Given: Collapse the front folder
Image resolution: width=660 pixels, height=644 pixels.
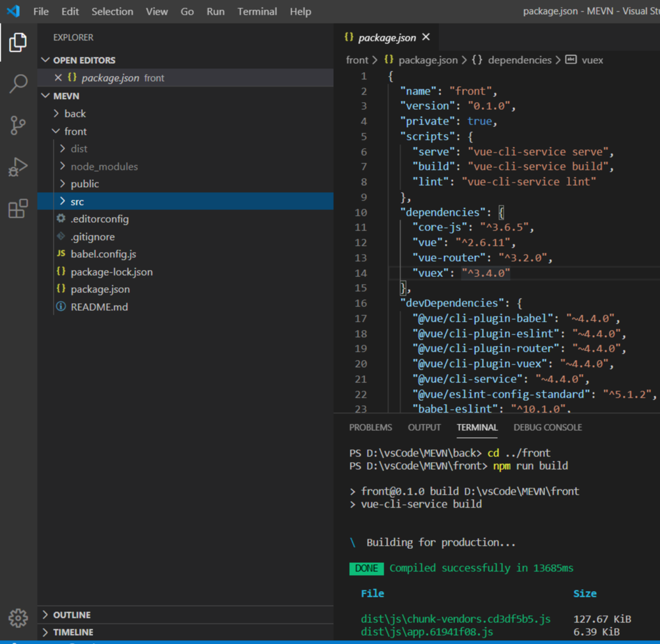Looking at the screenshot, I should click(x=56, y=131).
